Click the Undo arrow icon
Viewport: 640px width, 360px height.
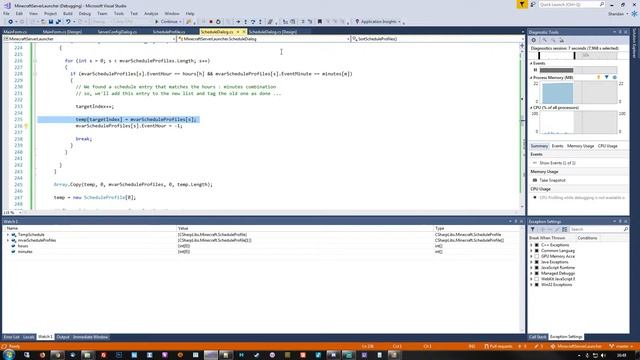pos(68,22)
